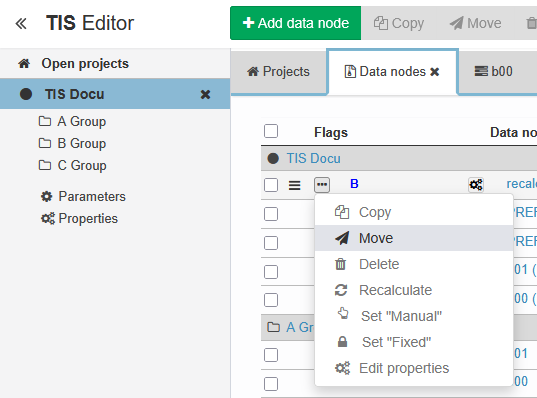
Task: Tick first checkbox under A Group row
Action: pos(271,355)
